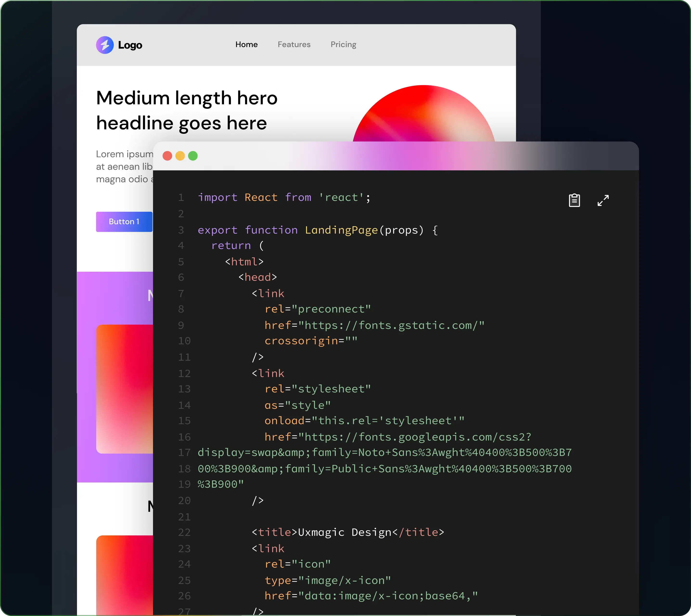Click the onload attribute on line 15
Image resolution: width=691 pixels, height=616 pixels.
click(x=365, y=421)
